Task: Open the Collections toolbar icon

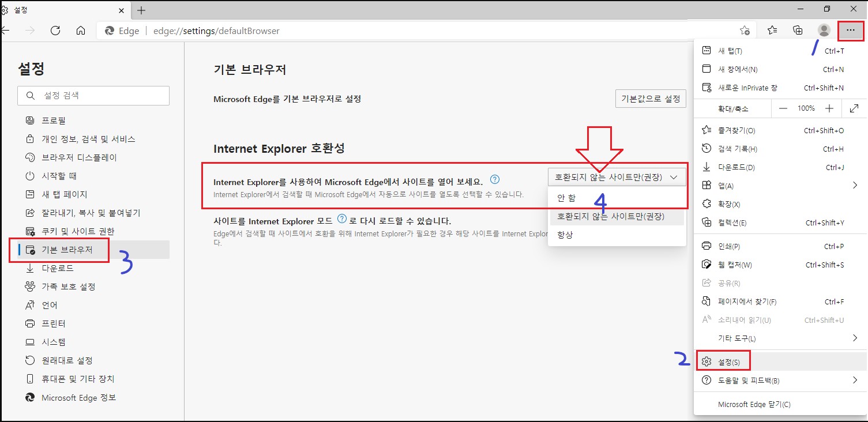Action: [798, 31]
